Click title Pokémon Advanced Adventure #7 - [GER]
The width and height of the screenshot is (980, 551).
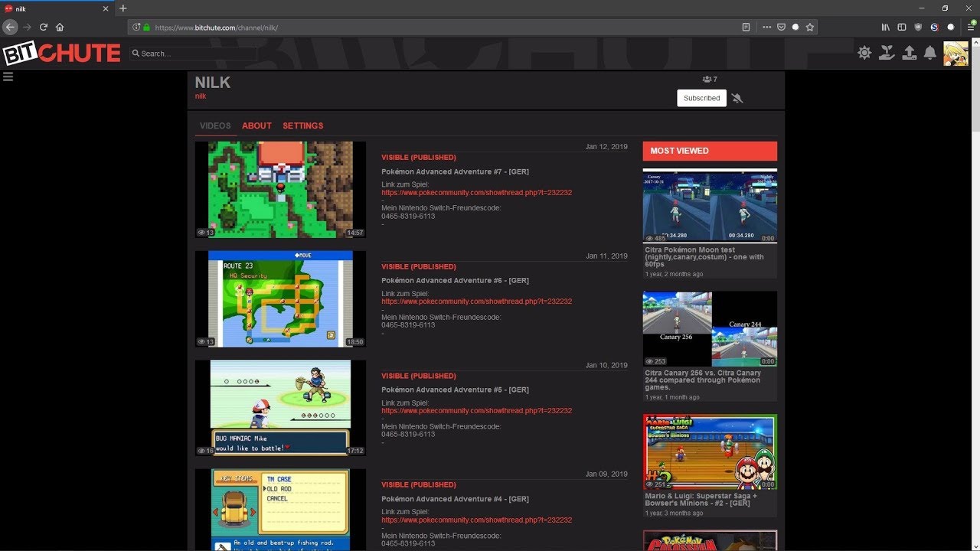(x=455, y=171)
